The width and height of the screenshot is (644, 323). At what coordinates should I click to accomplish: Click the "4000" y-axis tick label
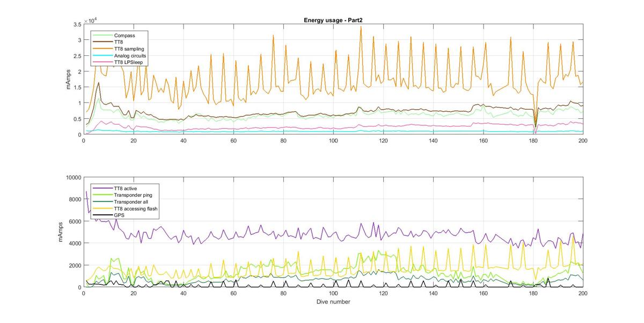75,243
